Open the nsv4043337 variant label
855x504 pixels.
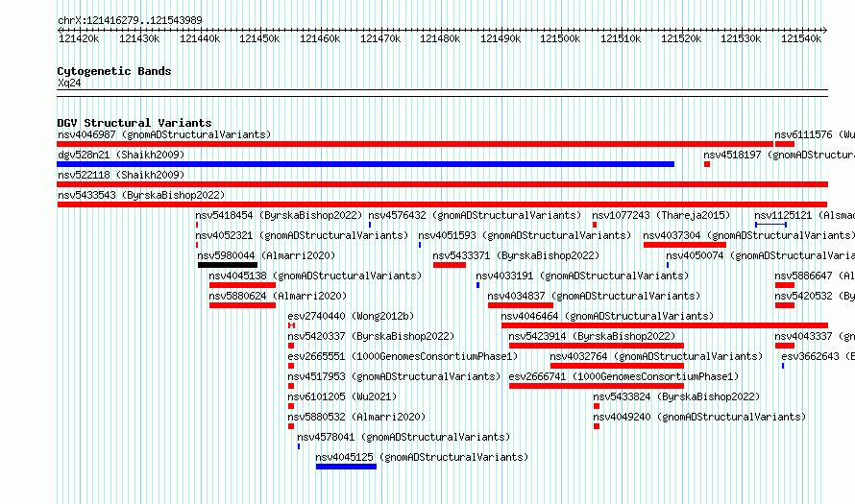tap(814, 336)
